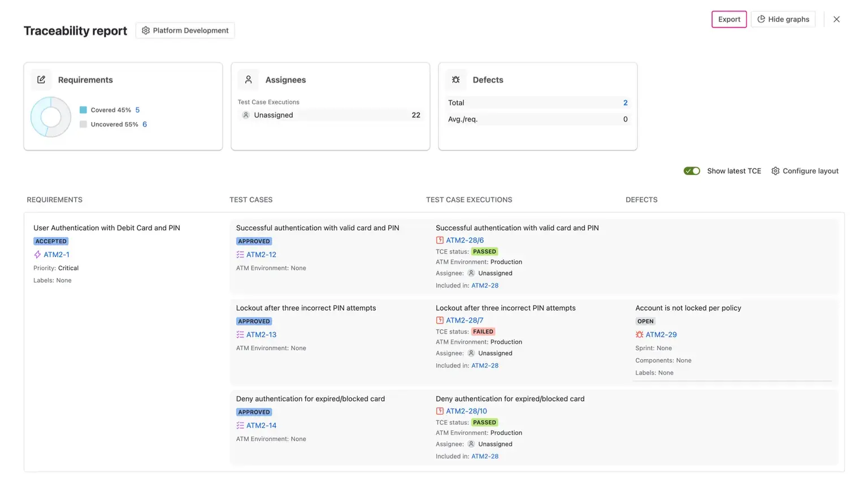
Task: Click the Assignees panel person icon
Action: [x=248, y=80]
